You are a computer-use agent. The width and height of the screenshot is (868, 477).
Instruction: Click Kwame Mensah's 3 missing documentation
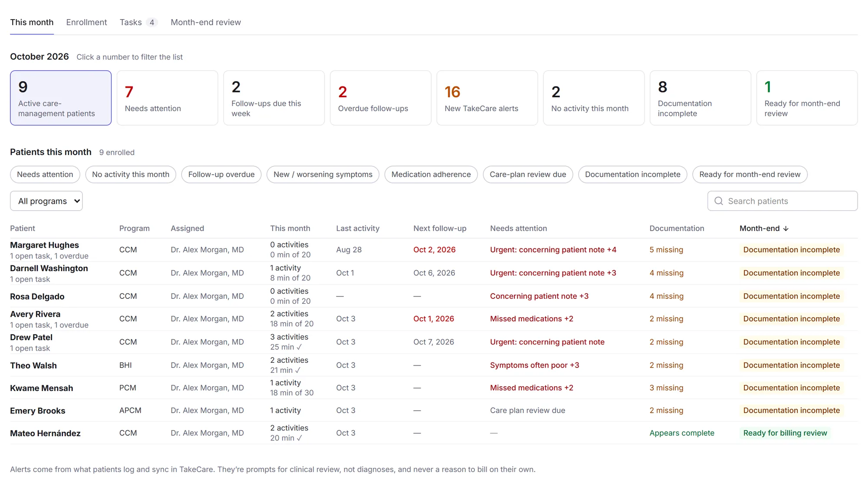[666, 388]
